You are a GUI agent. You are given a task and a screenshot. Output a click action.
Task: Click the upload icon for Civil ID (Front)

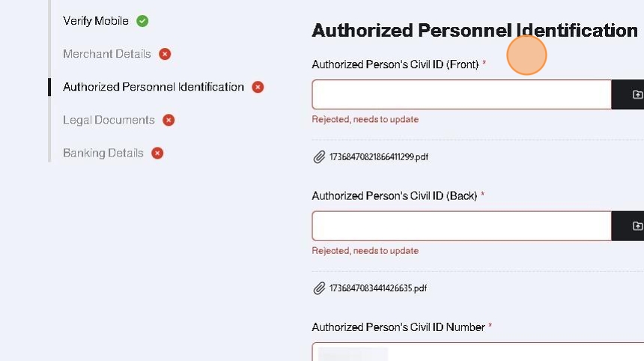tap(637, 94)
